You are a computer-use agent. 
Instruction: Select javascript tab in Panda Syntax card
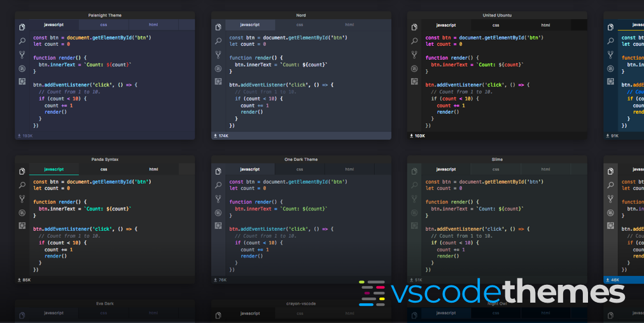tap(54, 169)
